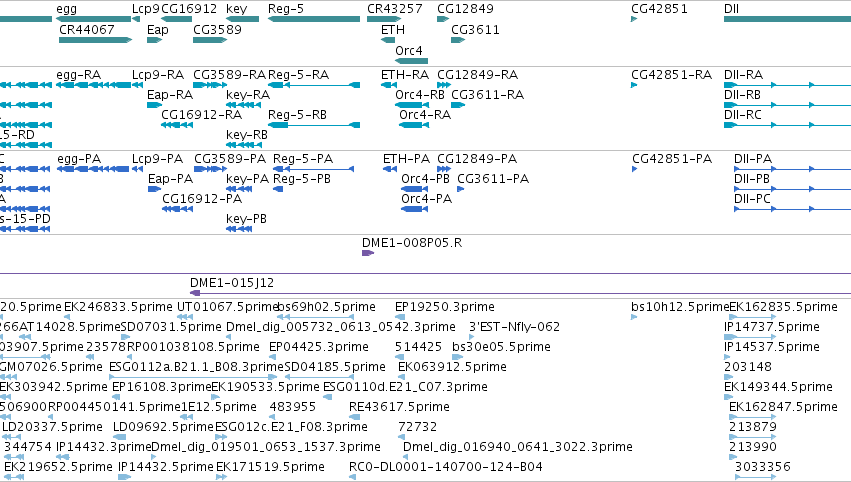Select the Dll-PA protein label
The height and width of the screenshot is (482, 851).
[753, 159]
